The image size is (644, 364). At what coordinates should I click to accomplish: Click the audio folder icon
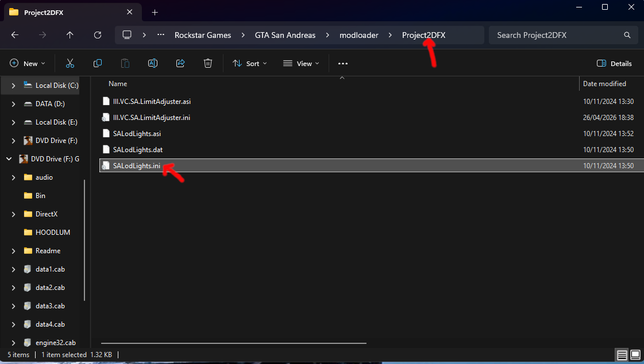[28, 177]
